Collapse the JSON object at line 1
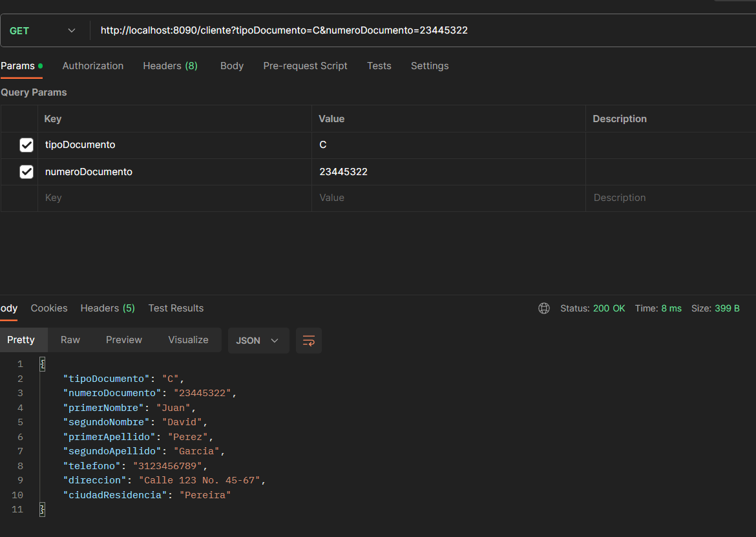The height and width of the screenshot is (537, 756). coord(42,363)
